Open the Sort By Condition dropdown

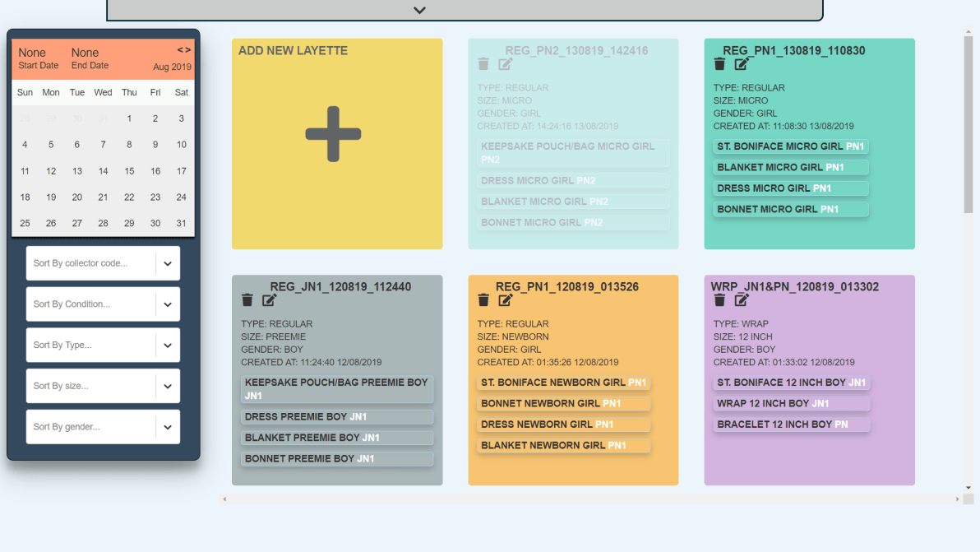click(167, 304)
